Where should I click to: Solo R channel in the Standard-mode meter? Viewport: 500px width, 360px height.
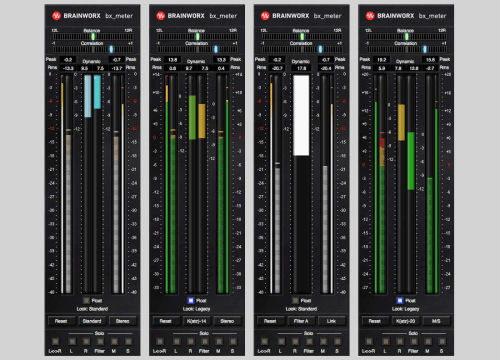click(x=86, y=341)
